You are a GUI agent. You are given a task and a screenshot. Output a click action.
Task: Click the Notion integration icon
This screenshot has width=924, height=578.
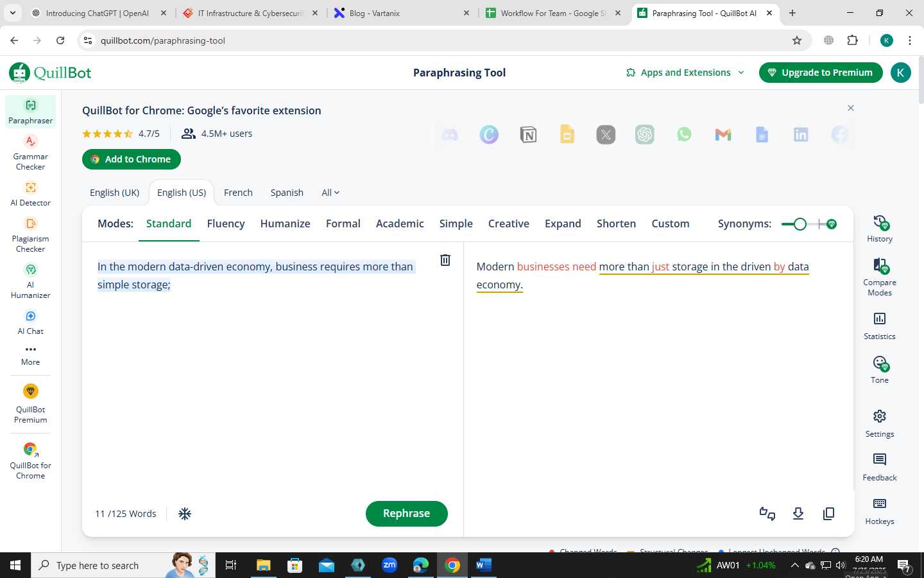(x=528, y=135)
